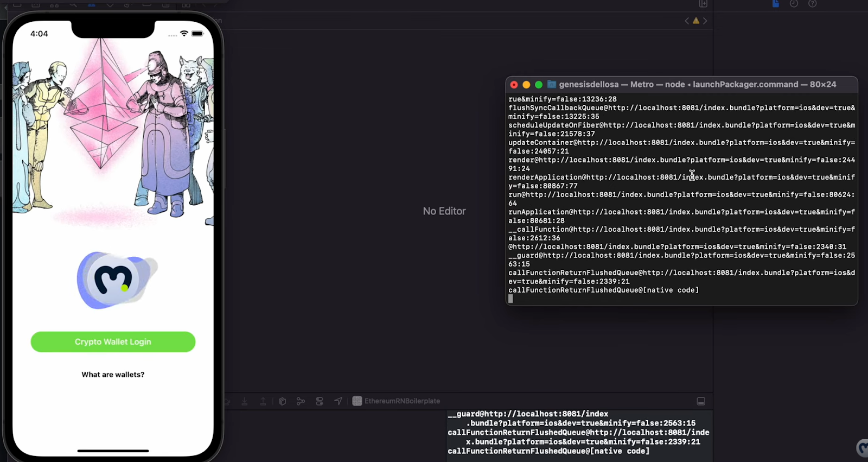The height and width of the screenshot is (462, 868).
Task: Open Debug View Hierarchy in debug bar
Action: [x=282, y=401]
